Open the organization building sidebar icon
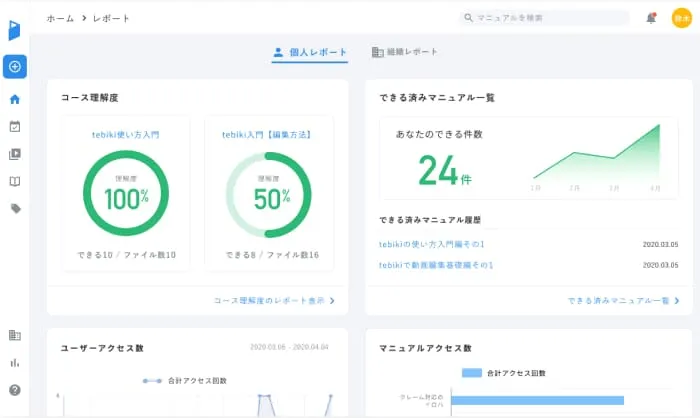700x418 pixels. 15,335
